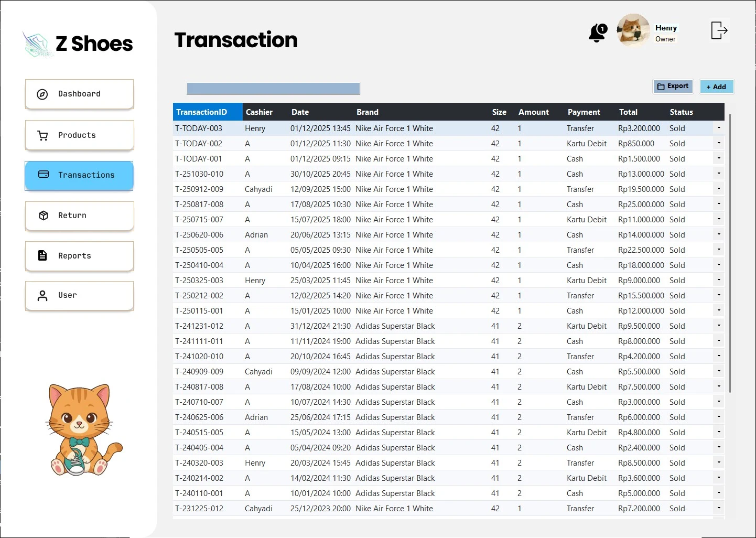The height and width of the screenshot is (538, 756).
Task: Export the transaction list
Action: click(673, 87)
